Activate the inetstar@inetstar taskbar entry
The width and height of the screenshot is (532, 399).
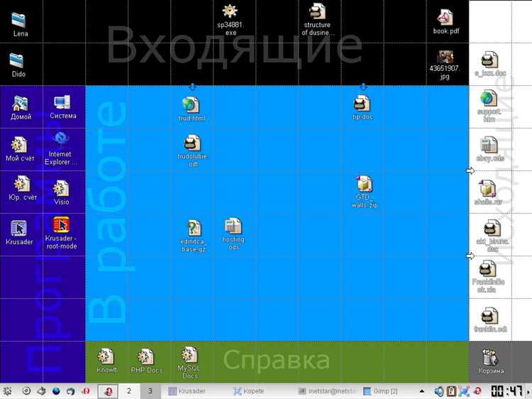pos(327,391)
